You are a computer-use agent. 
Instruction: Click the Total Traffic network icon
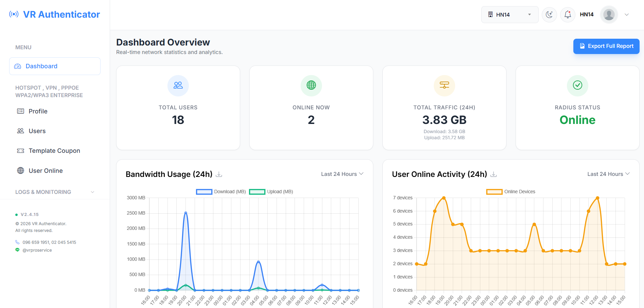(x=444, y=85)
